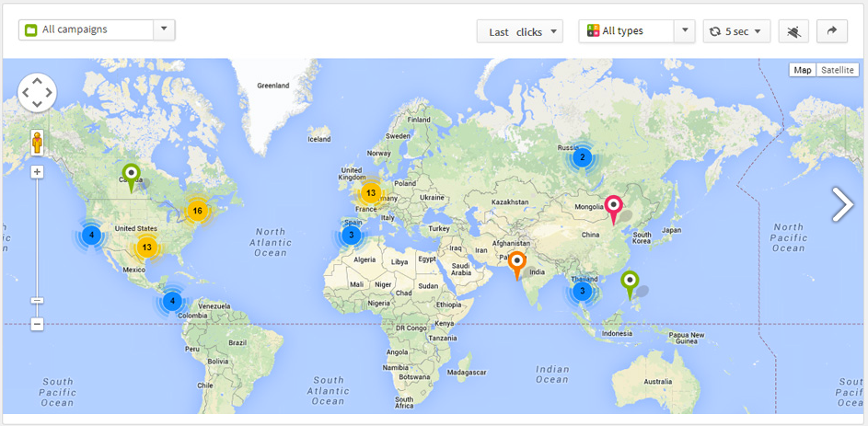Screen dimensions: 868x426
Task: Click the Mongolia label on the map
Action: point(589,207)
